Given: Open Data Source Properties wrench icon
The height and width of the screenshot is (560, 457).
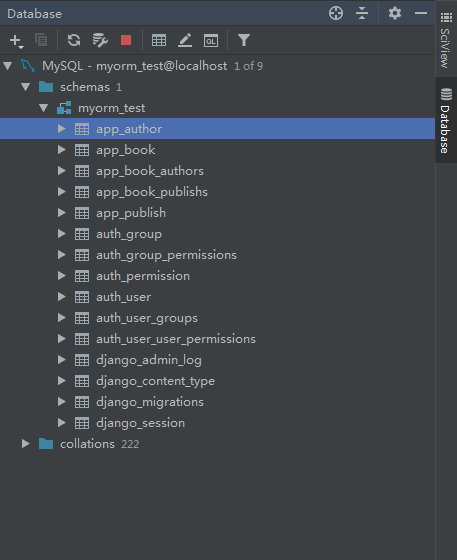Looking at the screenshot, I should coord(100,40).
